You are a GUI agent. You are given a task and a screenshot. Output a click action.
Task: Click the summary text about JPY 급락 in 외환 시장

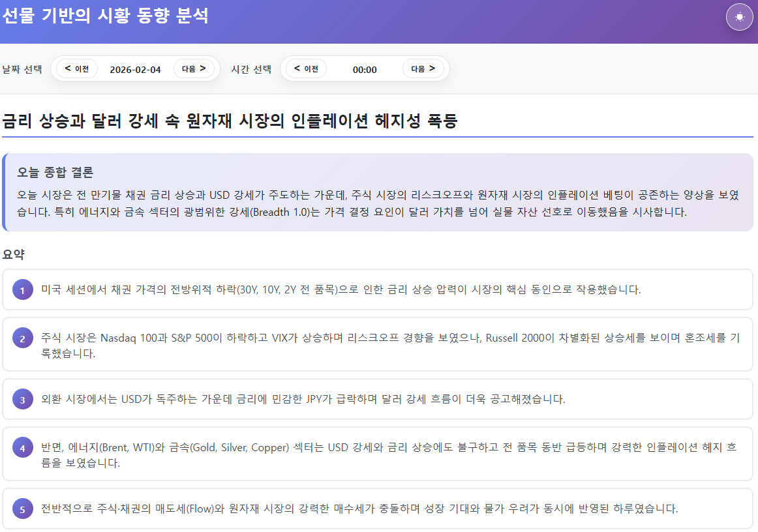pyautogui.click(x=303, y=399)
